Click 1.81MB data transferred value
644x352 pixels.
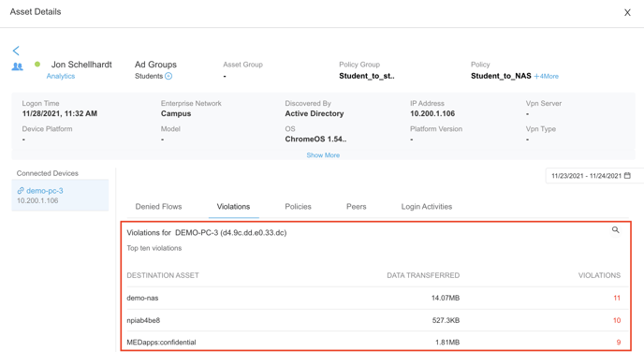click(447, 342)
